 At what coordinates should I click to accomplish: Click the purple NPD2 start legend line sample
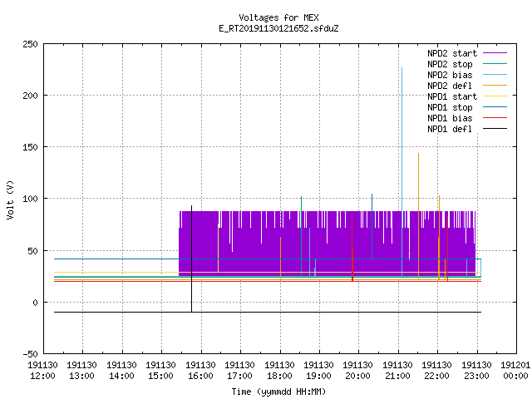[495, 53]
